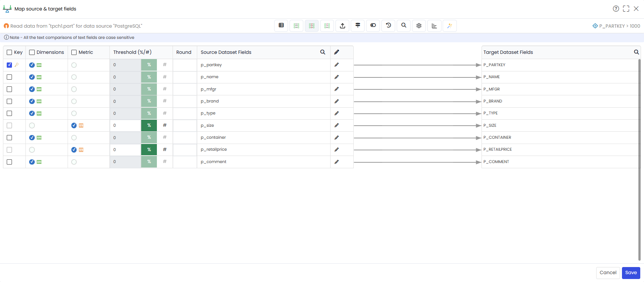
Task: Click the P_PARTKEY > 1000 filter icon
Action: [595, 26]
